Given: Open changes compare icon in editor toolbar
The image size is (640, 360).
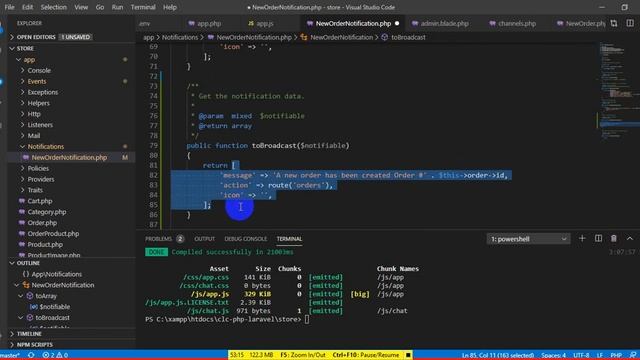Looking at the screenshot, I should [x=614, y=23].
